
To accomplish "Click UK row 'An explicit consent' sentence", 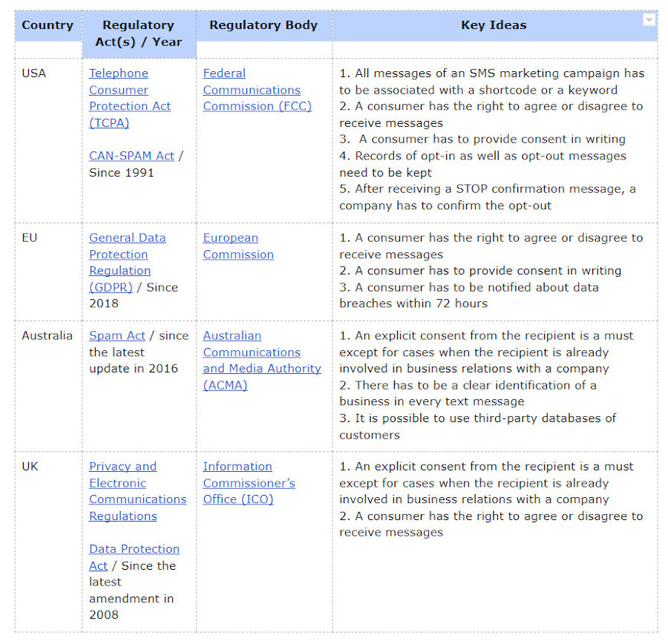I will tap(486, 483).
